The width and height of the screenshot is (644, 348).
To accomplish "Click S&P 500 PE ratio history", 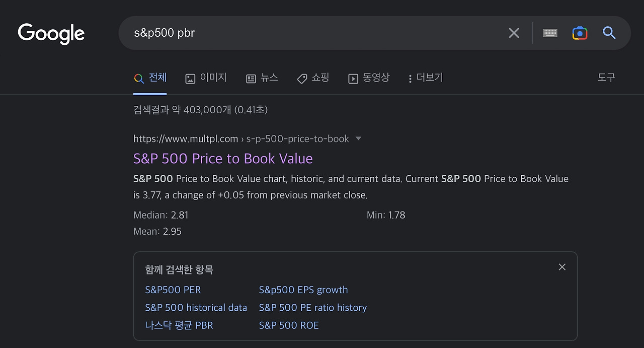I will 312,308.
